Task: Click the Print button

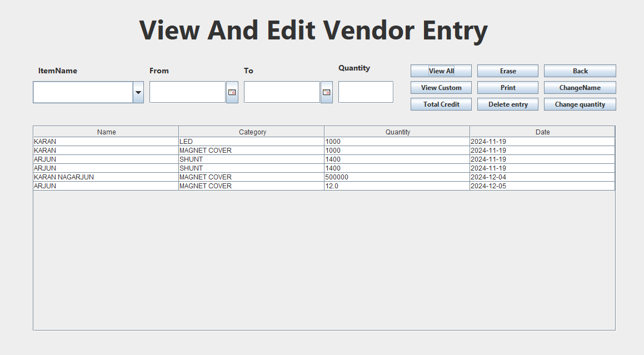Action: (507, 87)
